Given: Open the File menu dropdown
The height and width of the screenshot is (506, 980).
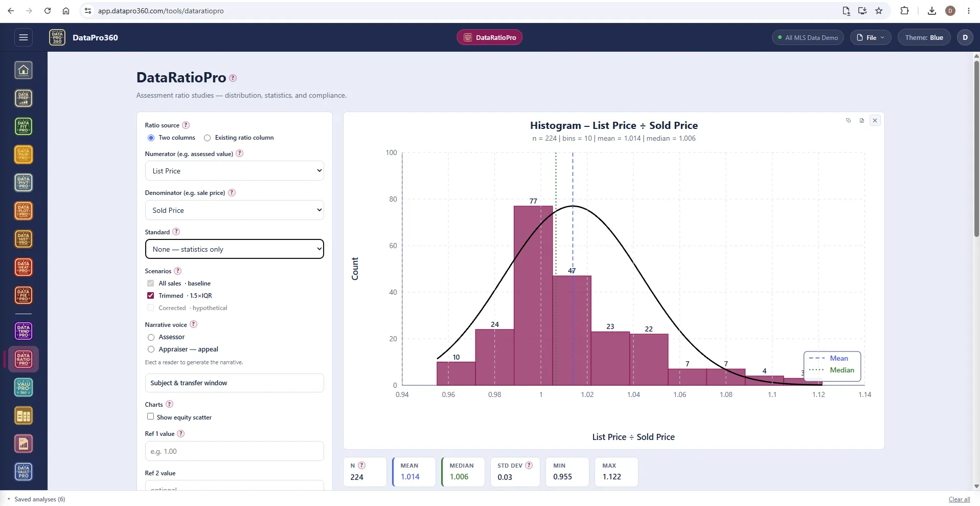Looking at the screenshot, I should tap(871, 37).
